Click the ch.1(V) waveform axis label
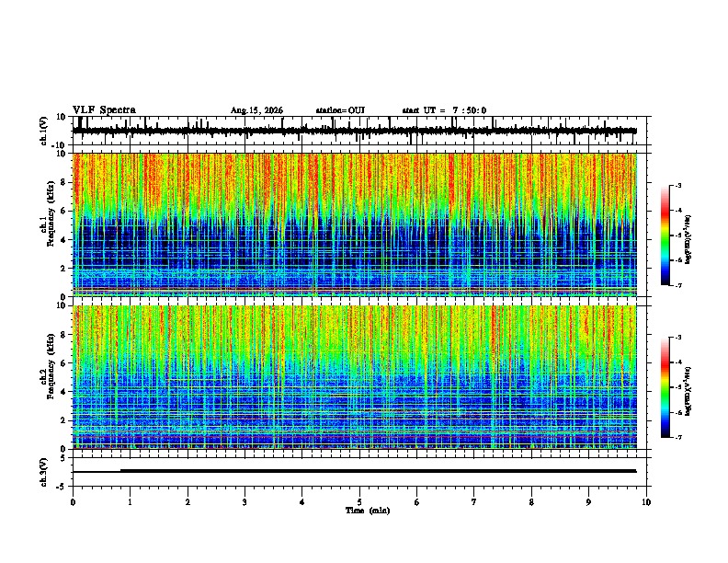Image resolution: width=728 pixels, height=563 pixels. (44, 131)
